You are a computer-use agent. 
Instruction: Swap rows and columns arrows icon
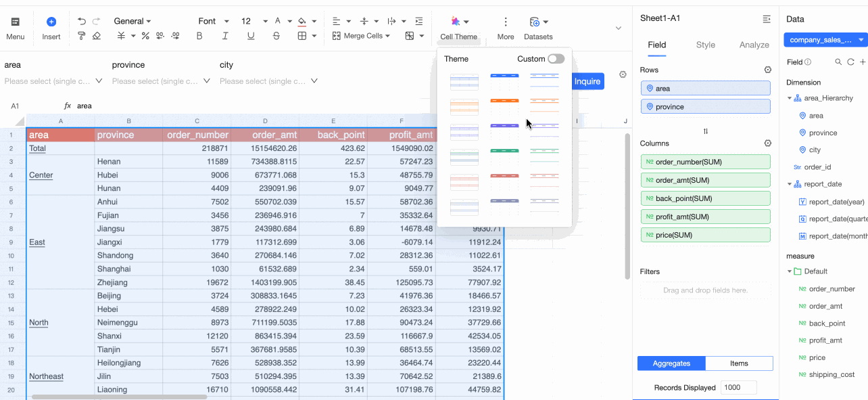[706, 131]
